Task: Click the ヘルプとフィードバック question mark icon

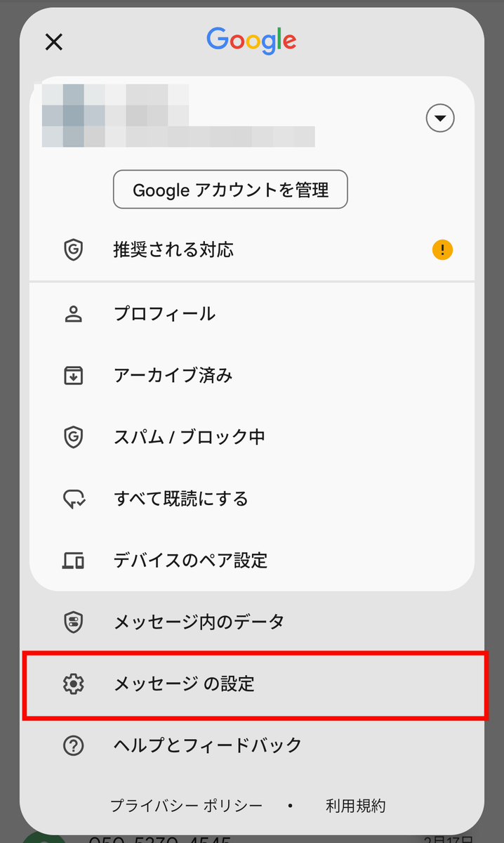Action: [x=73, y=745]
